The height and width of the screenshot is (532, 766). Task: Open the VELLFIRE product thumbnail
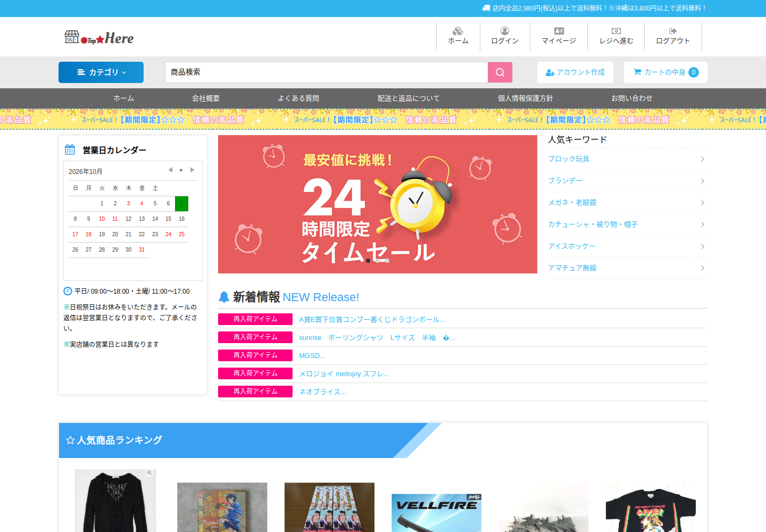pos(436,512)
